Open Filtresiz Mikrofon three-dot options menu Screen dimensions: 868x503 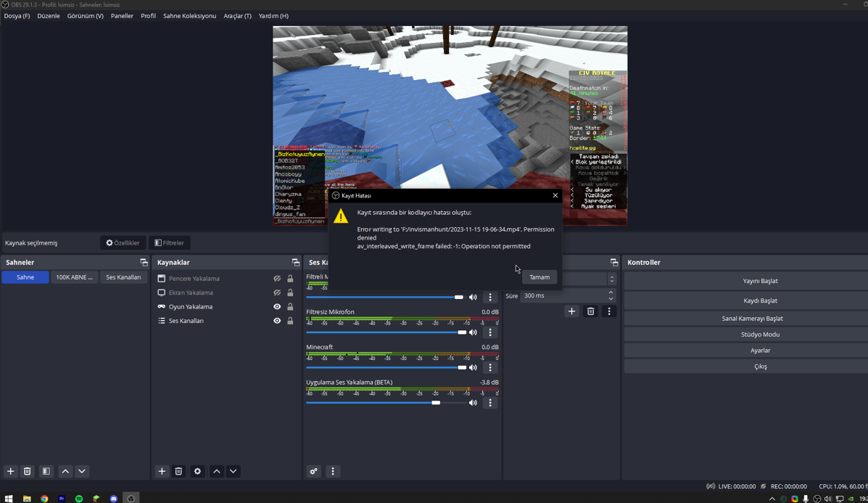tap(490, 332)
